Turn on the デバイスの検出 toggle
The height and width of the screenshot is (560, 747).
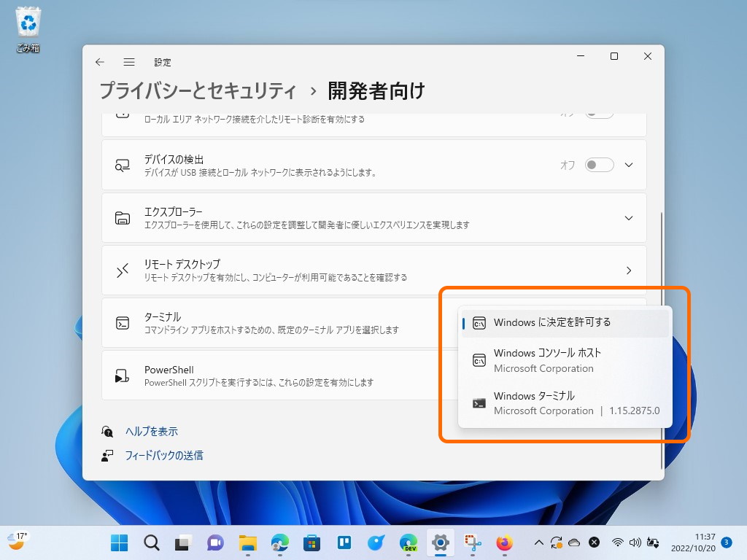599,165
